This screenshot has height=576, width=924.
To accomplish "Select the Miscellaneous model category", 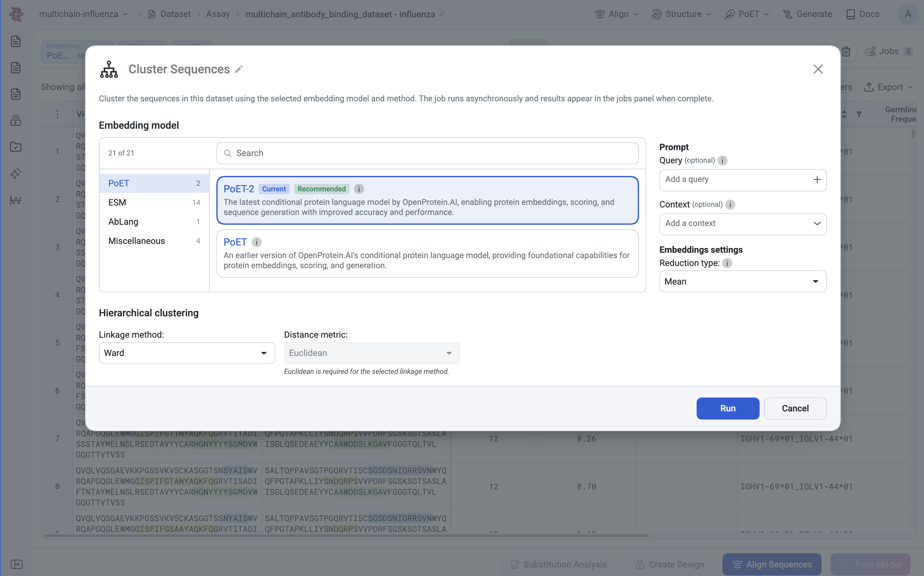I will [x=154, y=241].
